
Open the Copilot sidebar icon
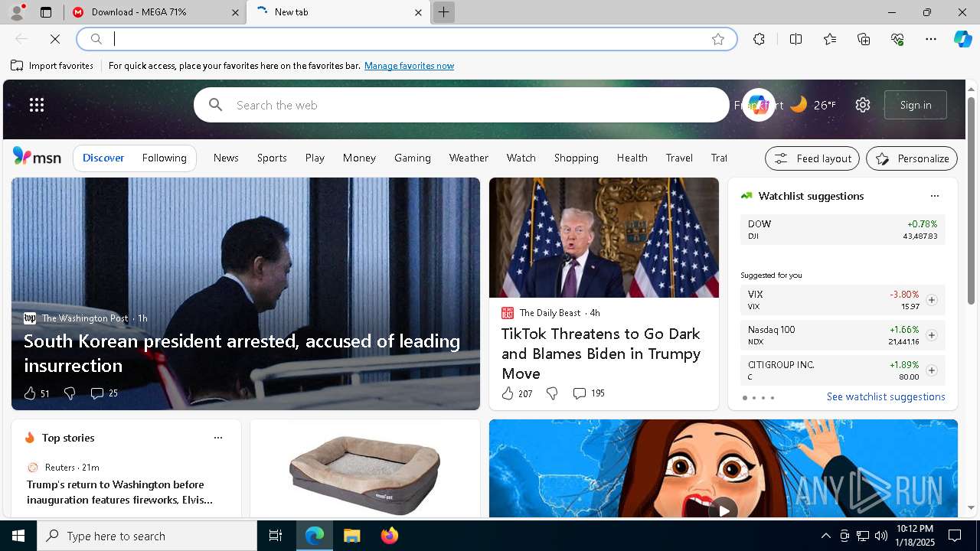click(x=962, y=39)
